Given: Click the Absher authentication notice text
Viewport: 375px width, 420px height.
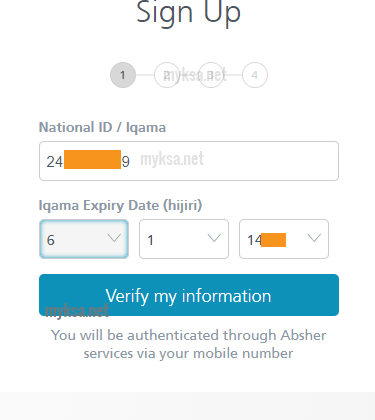Looking at the screenshot, I should click(189, 344).
